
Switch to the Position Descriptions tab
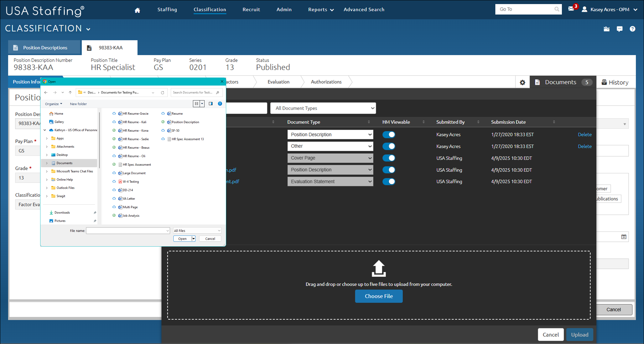(x=44, y=48)
